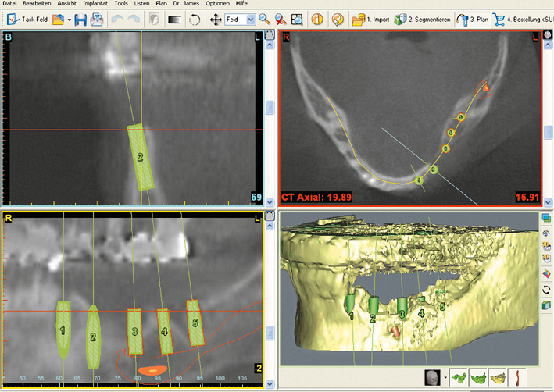Image resolution: width=554 pixels, height=392 pixels.
Task: Click the pan/move crosshair arrows tool
Action: pos(216,18)
